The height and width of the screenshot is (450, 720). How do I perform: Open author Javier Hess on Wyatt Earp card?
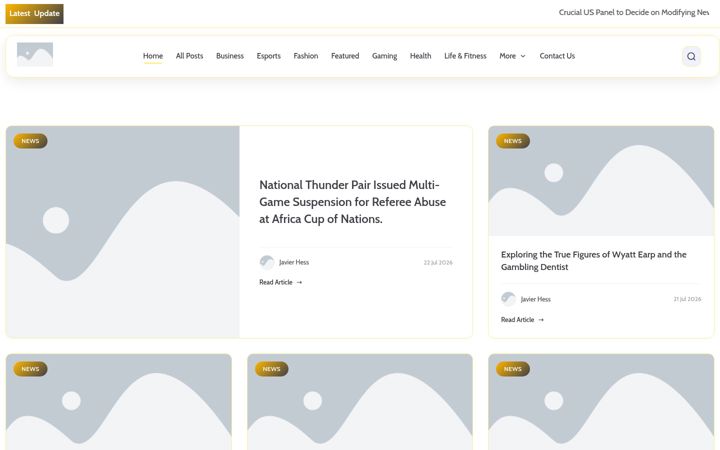pyautogui.click(x=535, y=299)
